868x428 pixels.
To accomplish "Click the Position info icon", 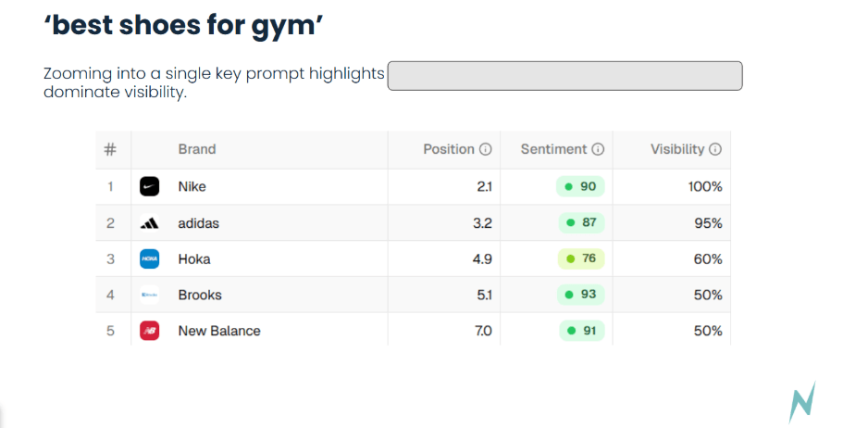I will point(485,149).
